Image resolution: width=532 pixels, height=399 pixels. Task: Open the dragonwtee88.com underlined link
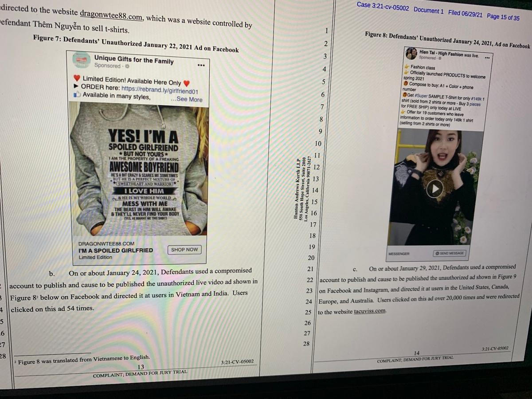pos(111,17)
